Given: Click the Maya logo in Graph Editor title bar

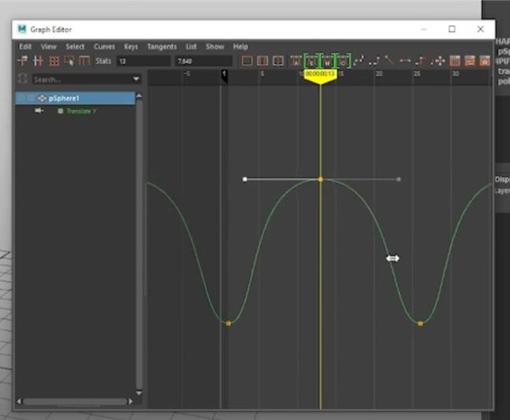Looking at the screenshot, I should 22,29.
